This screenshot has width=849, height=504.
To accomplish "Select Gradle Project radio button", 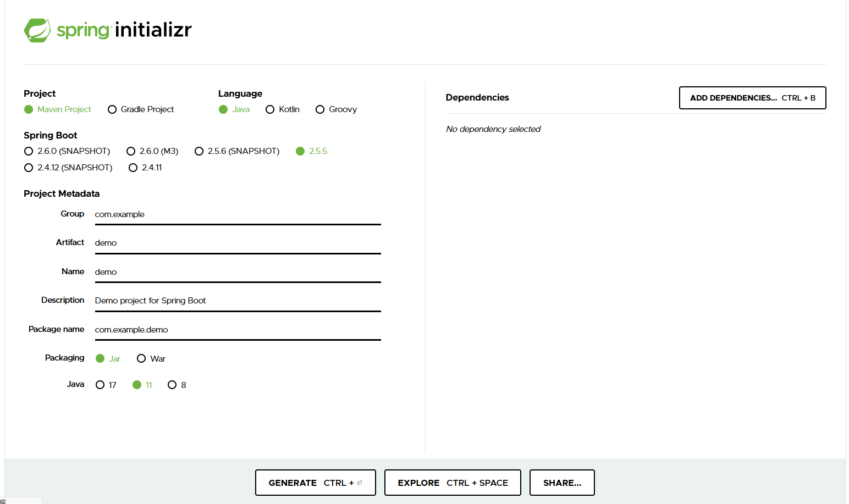I will click(112, 109).
